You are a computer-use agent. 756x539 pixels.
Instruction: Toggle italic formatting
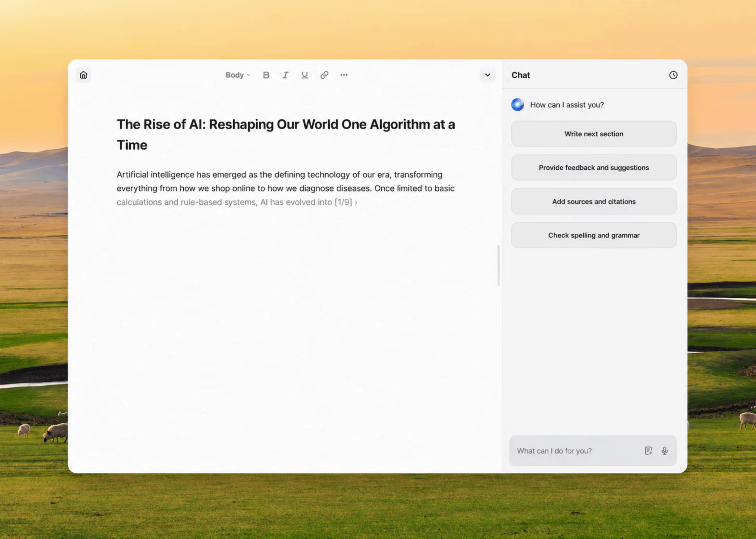click(285, 75)
